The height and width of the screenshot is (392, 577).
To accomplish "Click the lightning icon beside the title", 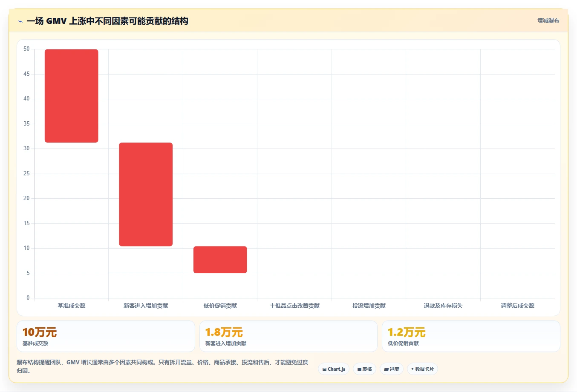I will pos(20,21).
